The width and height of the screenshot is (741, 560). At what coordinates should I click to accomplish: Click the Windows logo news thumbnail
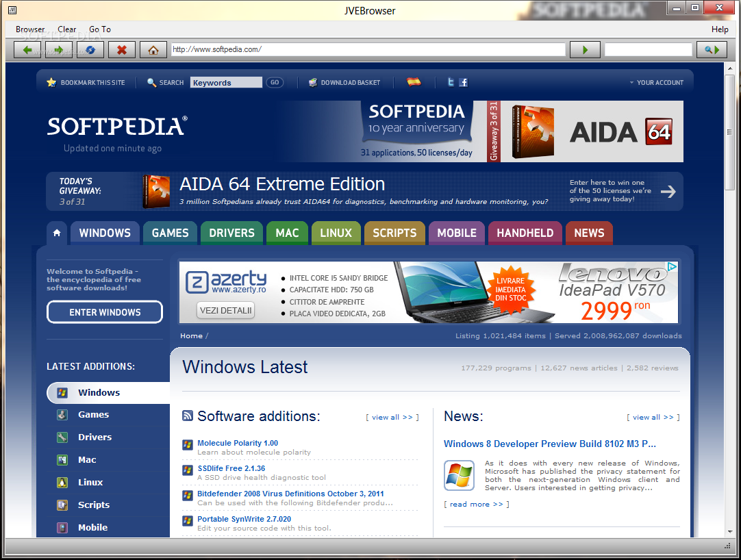(459, 475)
